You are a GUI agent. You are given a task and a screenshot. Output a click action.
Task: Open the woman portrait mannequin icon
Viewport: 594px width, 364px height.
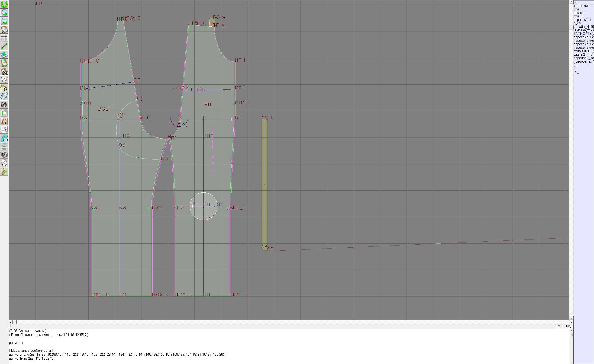[4, 121]
